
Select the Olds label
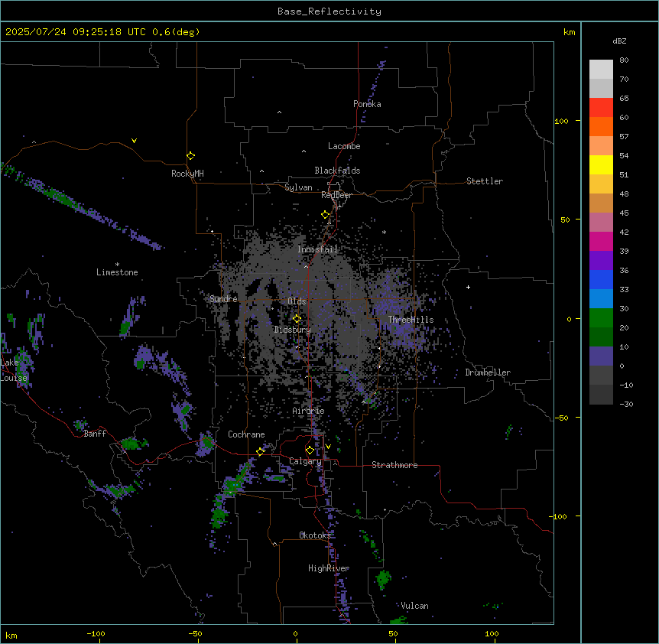[x=297, y=301]
